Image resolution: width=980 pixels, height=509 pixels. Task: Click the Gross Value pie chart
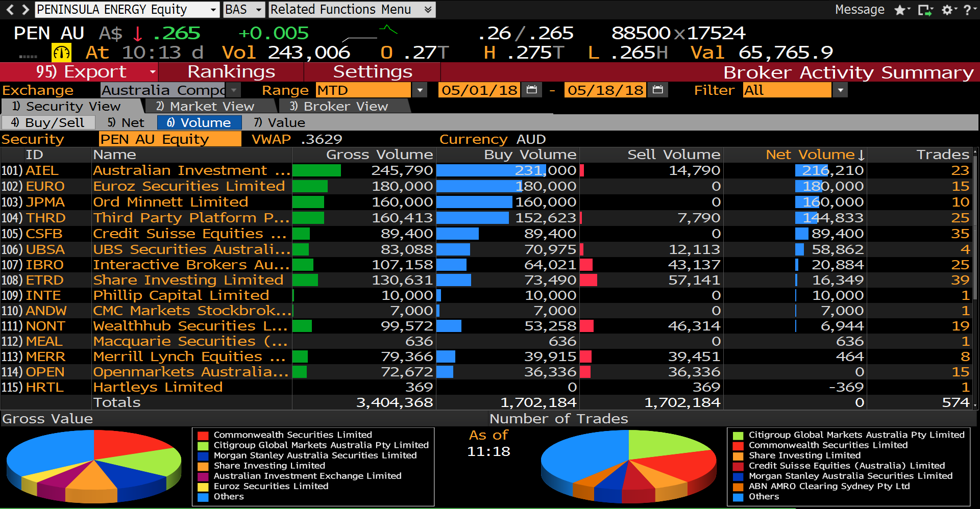click(x=94, y=466)
